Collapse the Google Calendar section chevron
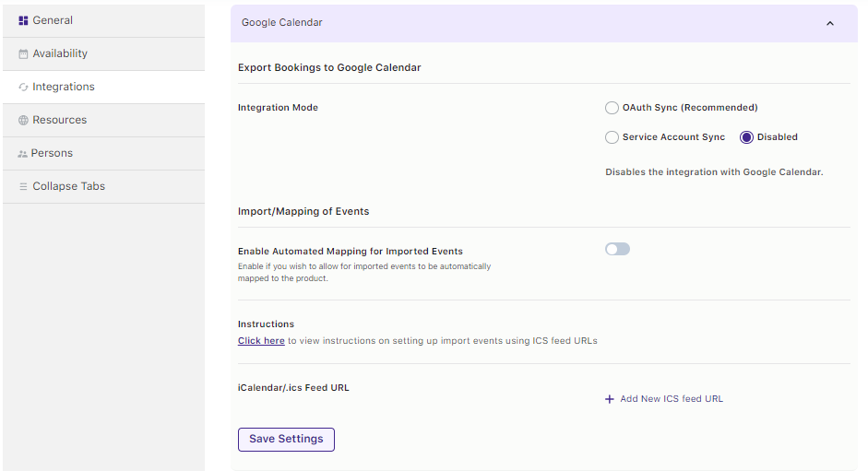The width and height of the screenshot is (868, 471). (x=830, y=23)
